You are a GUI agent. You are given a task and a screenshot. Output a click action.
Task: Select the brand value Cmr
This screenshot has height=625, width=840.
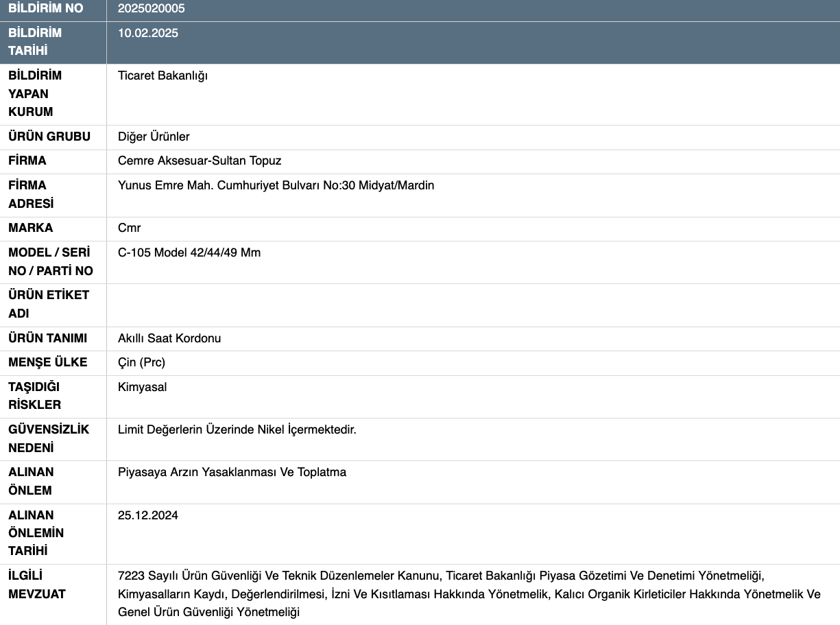[x=129, y=228]
